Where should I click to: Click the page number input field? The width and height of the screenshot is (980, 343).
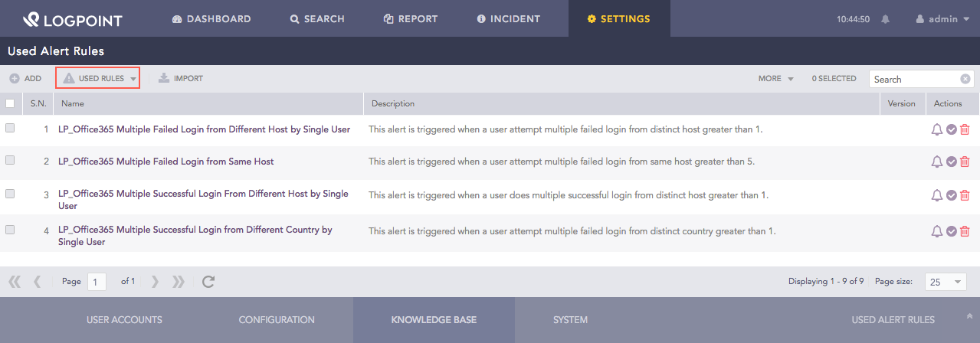97,282
